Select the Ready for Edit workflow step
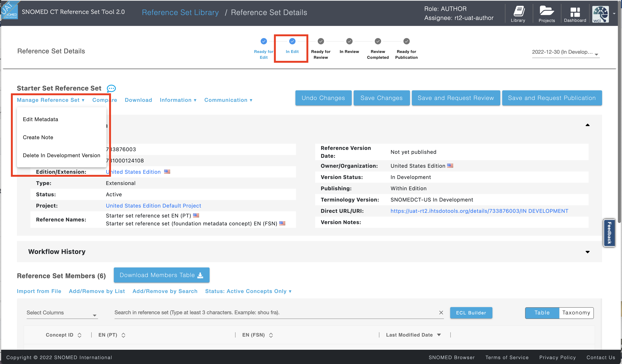Screen dimensions: 622x364 coord(264,41)
